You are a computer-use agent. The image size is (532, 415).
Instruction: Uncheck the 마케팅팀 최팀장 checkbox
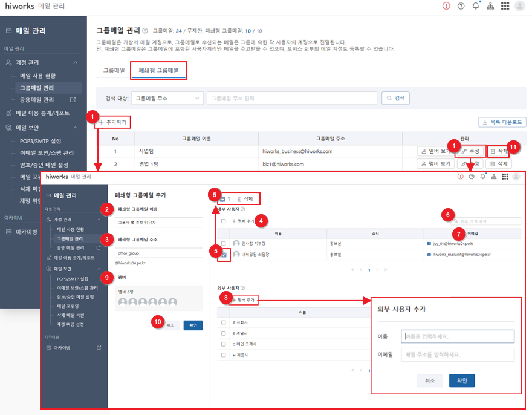coord(224,255)
